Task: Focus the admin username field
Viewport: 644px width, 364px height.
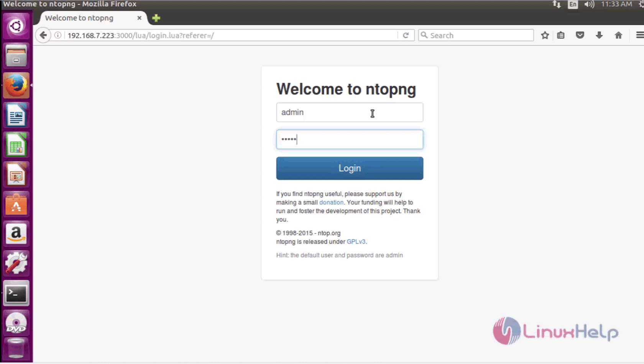Action: pos(350,112)
